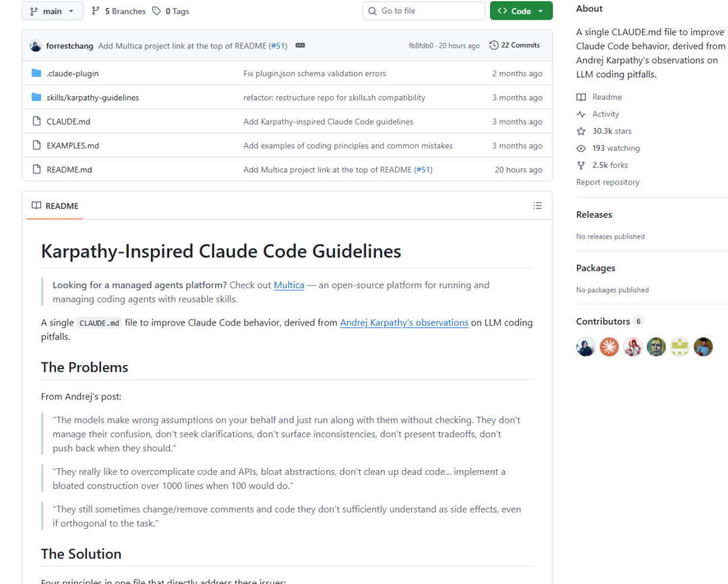Click the Go to file search field

(424, 11)
